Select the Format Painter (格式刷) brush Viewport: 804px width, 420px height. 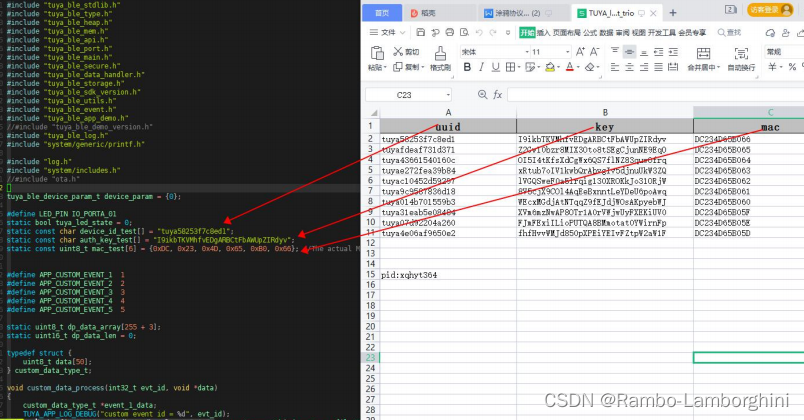(440, 53)
